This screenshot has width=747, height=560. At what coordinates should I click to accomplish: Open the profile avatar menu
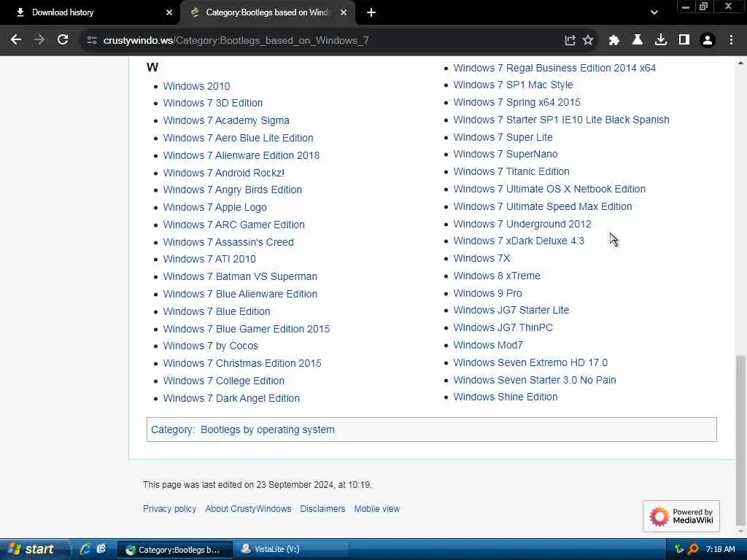tap(708, 41)
